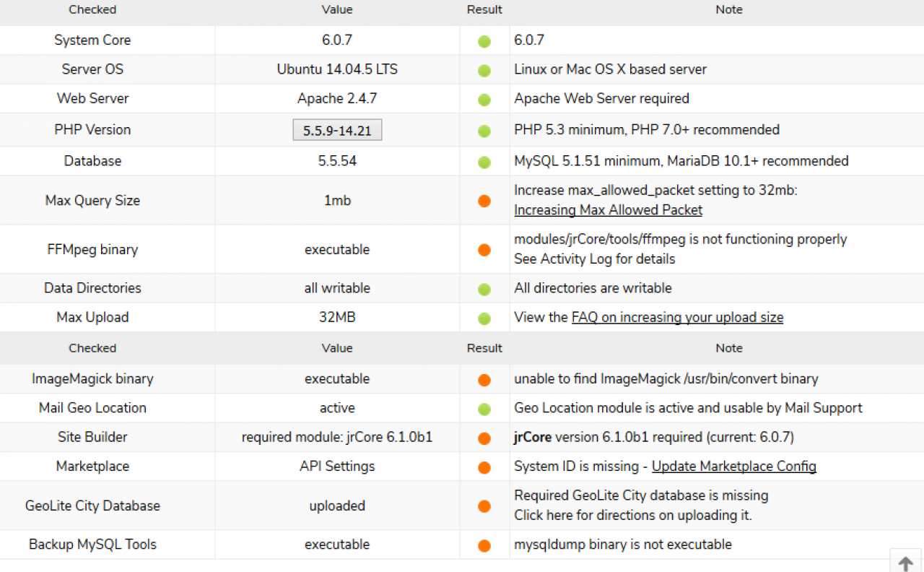Click the orange status dot for ImageMagick binary
The height and width of the screenshot is (572, 924).
point(484,380)
